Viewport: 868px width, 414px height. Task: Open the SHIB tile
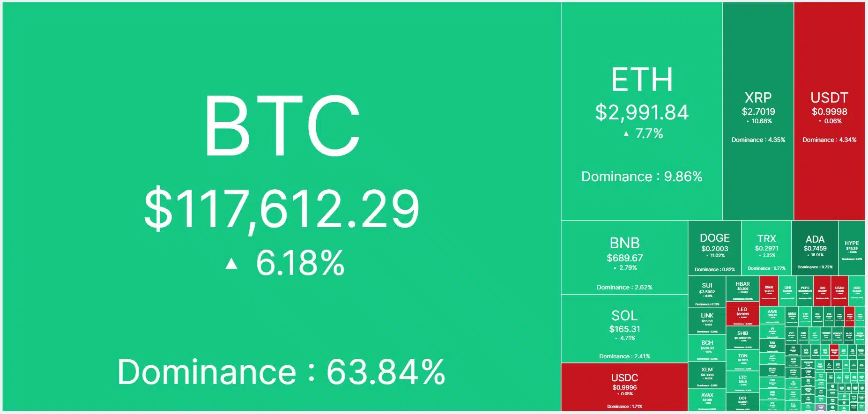click(x=742, y=337)
